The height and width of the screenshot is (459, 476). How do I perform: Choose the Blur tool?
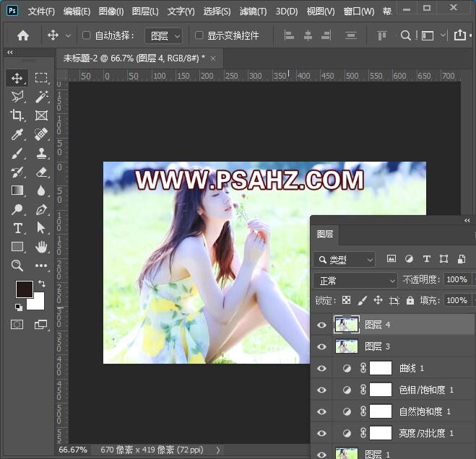tap(41, 191)
